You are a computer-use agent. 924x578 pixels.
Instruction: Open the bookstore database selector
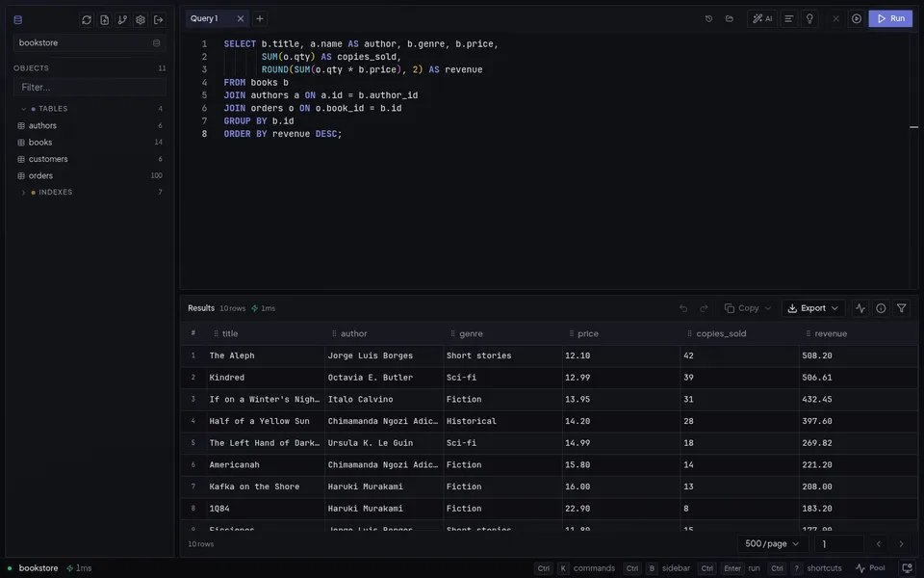click(x=90, y=42)
